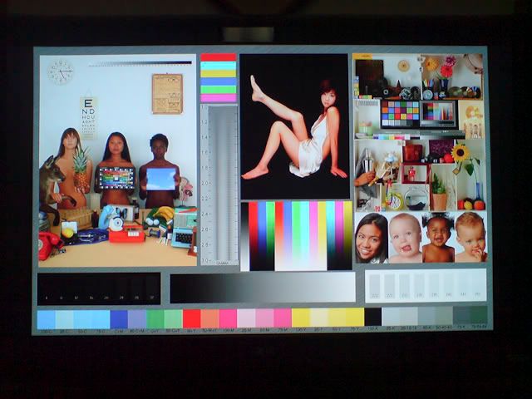This screenshot has height=399, width=532.
Task: Pick the magenta bar in the color stack
Action: point(219,97)
